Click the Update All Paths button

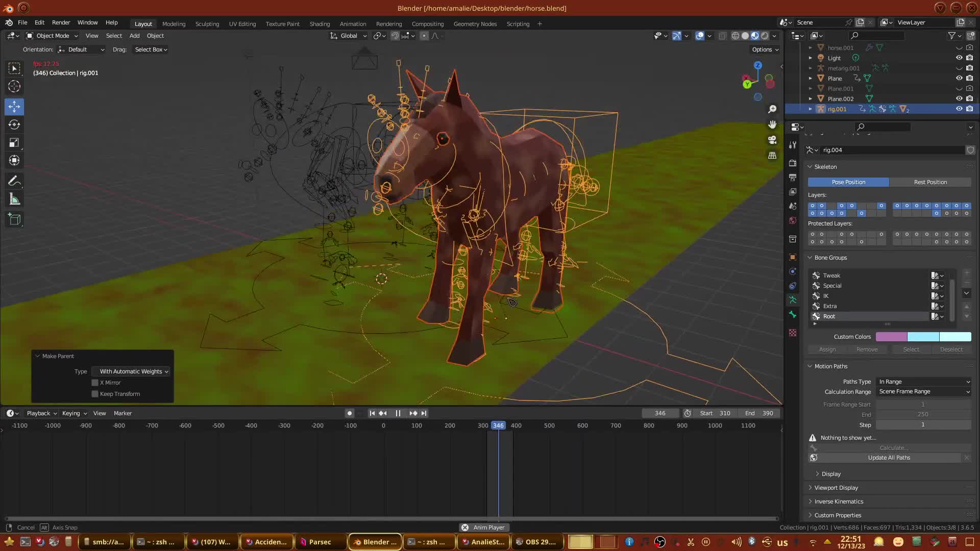tap(889, 458)
